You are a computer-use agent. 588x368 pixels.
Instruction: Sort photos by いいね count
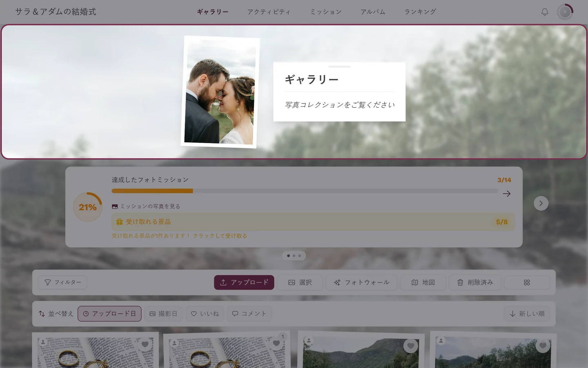(x=205, y=314)
